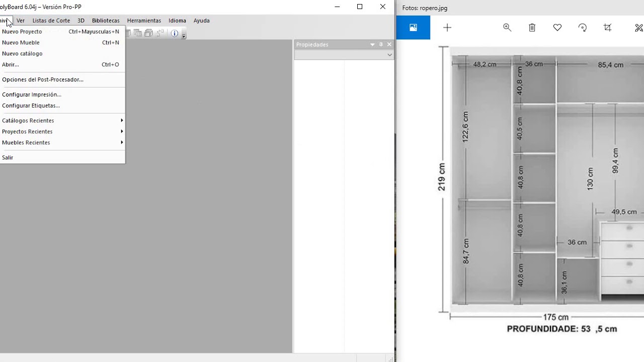Expand the toolbar overflow options arrow
Viewport: 644px width, 362px height.
(x=184, y=36)
